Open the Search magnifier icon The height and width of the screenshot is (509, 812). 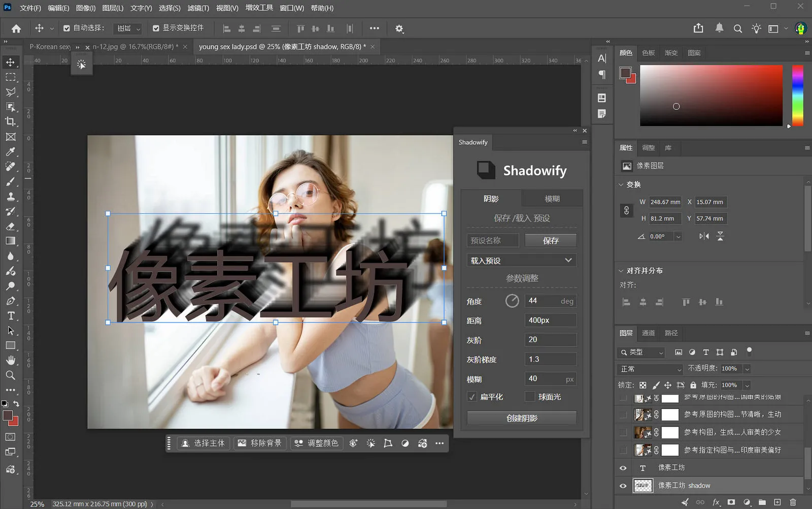[738, 28]
